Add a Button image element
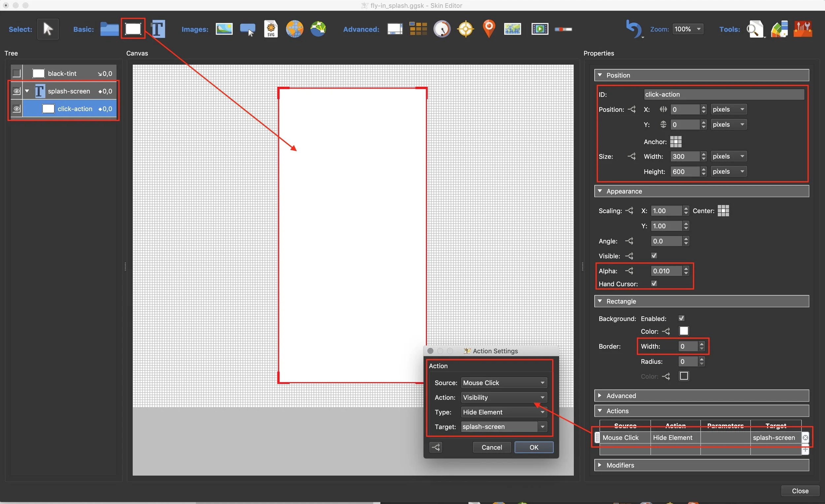The image size is (825, 504). click(247, 29)
